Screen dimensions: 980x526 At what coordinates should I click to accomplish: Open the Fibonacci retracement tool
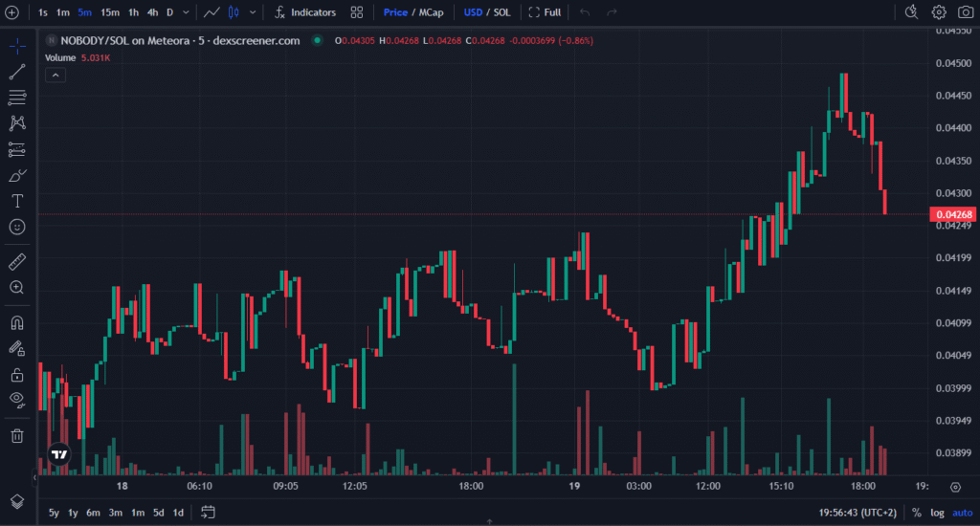[17, 98]
